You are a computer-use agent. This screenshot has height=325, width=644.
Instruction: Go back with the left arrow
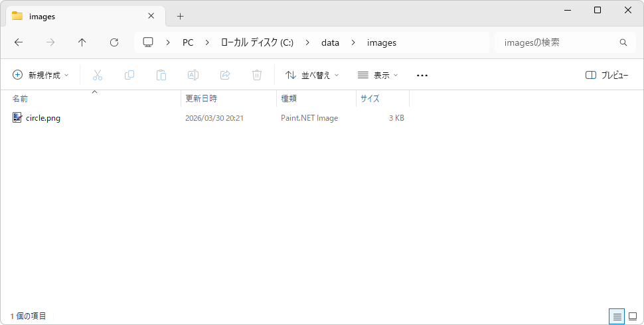click(x=19, y=42)
